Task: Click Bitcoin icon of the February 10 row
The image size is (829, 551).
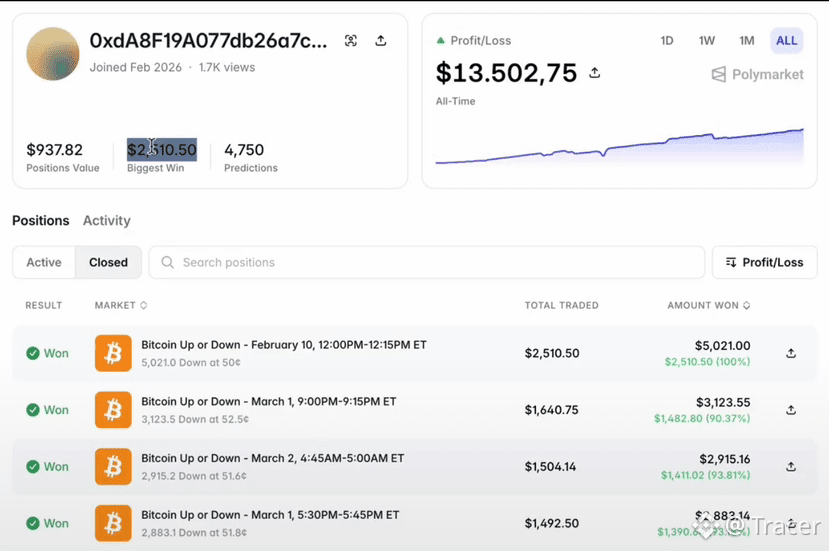Action: point(113,353)
